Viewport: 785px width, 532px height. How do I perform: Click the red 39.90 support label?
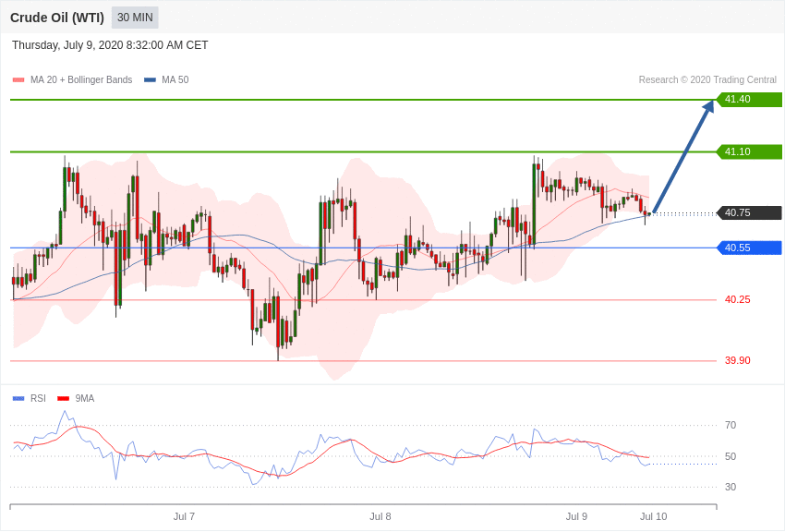738,360
